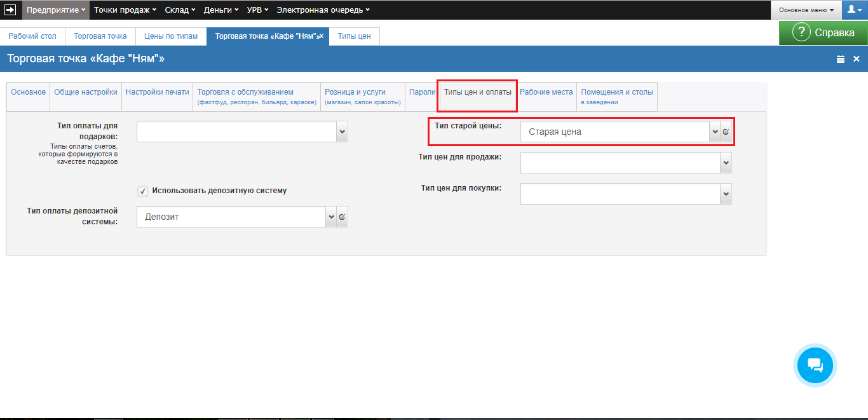Expand the Тип цен для продажи dropdown
This screenshot has width=868, height=420.
pos(726,163)
